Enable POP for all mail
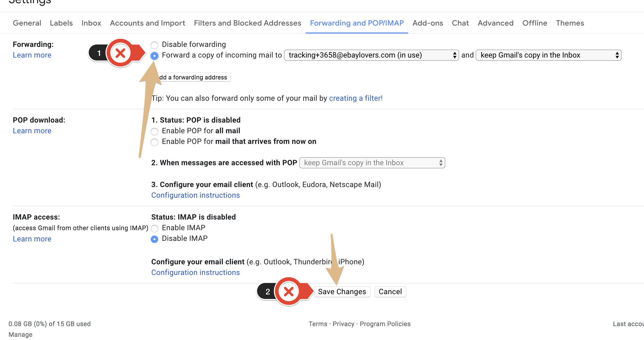 point(154,131)
